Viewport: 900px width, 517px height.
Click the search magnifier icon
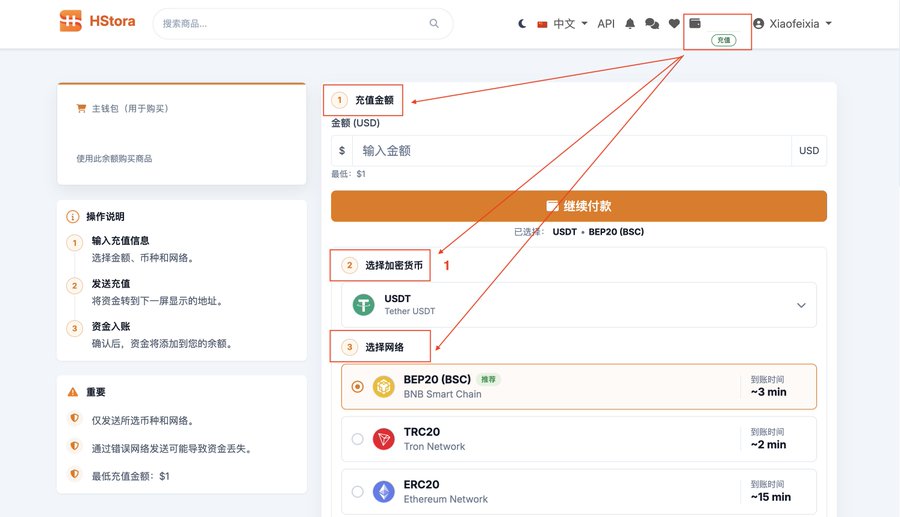point(434,24)
